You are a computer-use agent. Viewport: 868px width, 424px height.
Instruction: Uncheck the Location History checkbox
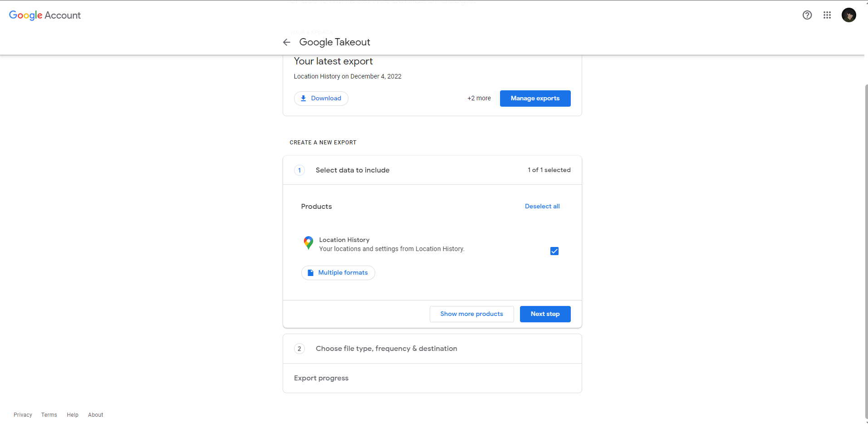point(554,251)
